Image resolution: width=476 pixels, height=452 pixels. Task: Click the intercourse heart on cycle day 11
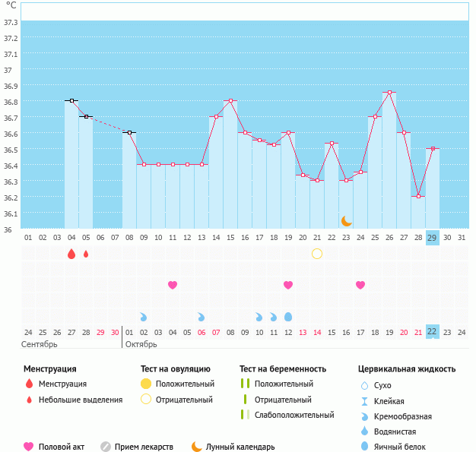tap(173, 285)
